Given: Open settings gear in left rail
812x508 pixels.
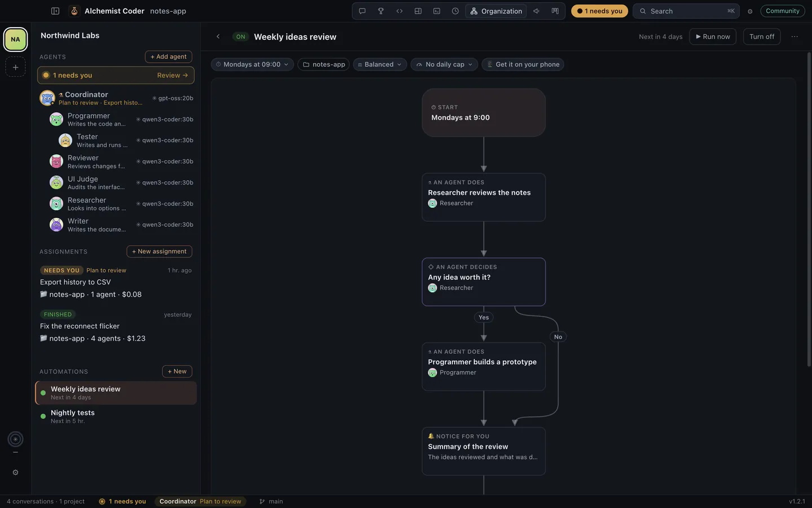Looking at the screenshot, I should (x=15, y=472).
